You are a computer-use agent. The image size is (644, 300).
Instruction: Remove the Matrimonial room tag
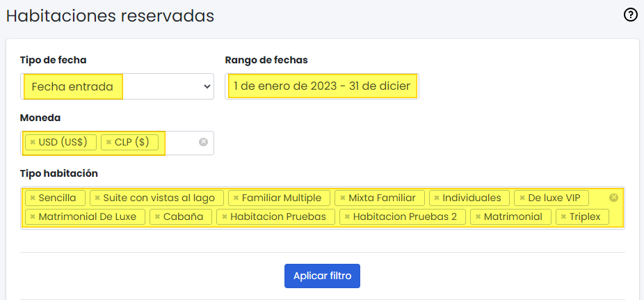478,217
